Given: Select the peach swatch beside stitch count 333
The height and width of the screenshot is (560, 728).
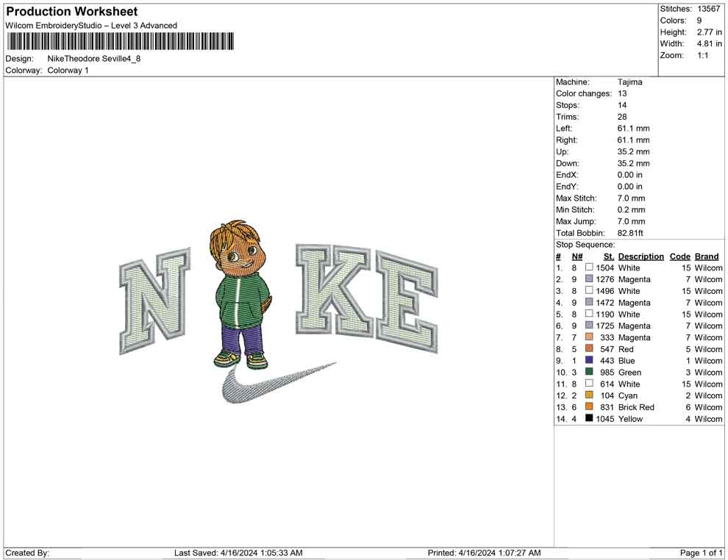Looking at the screenshot, I should click(589, 337).
